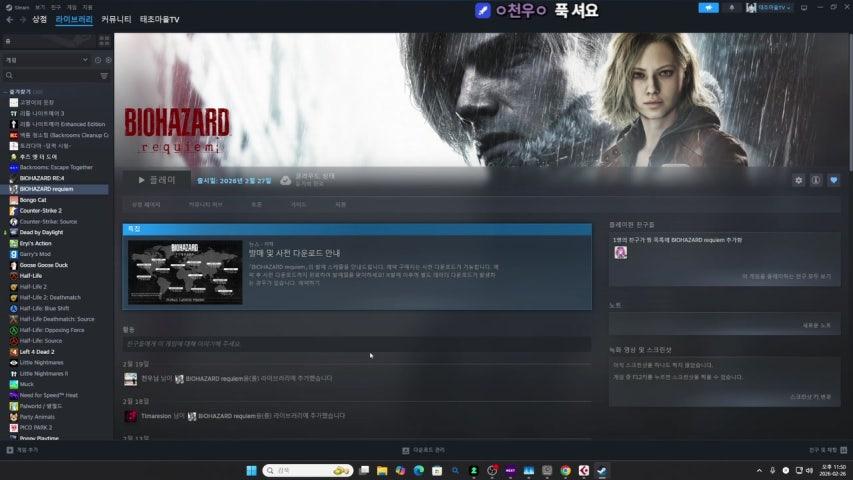Open the Community tab

[116, 19]
